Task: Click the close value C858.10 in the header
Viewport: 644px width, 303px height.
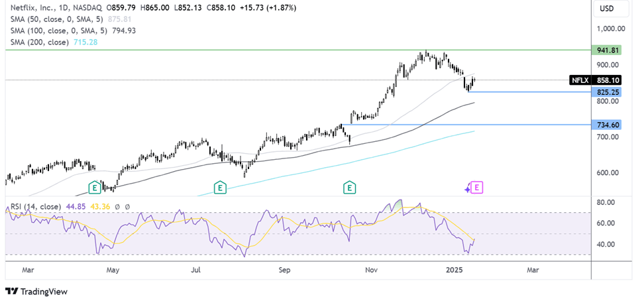Action: 222,8
